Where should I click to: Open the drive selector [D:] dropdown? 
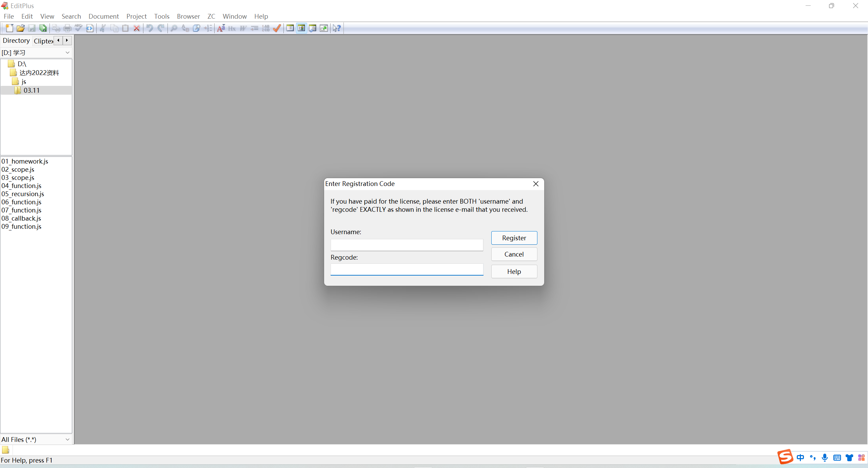pyautogui.click(x=67, y=53)
